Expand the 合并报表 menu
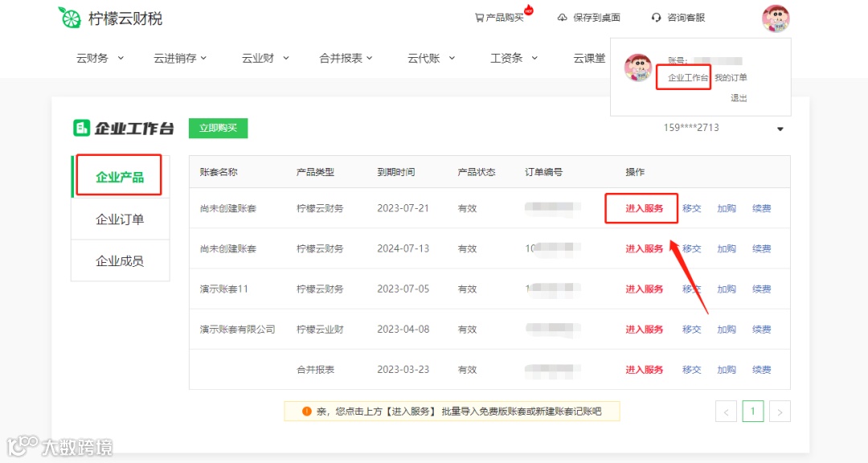 346,58
